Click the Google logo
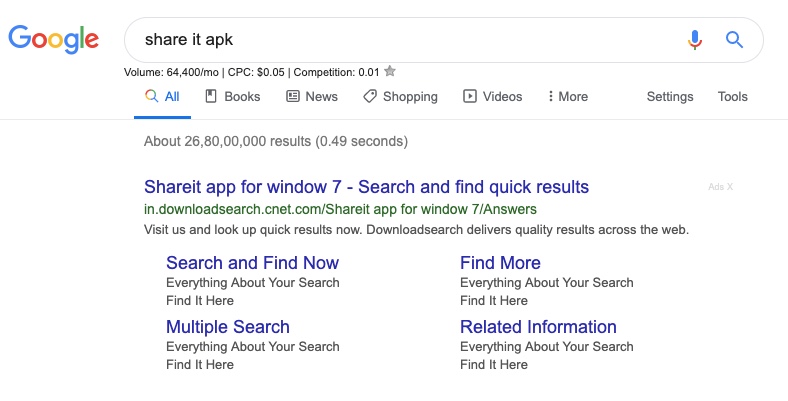This screenshot has height=401, width=788. tap(53, 39)
